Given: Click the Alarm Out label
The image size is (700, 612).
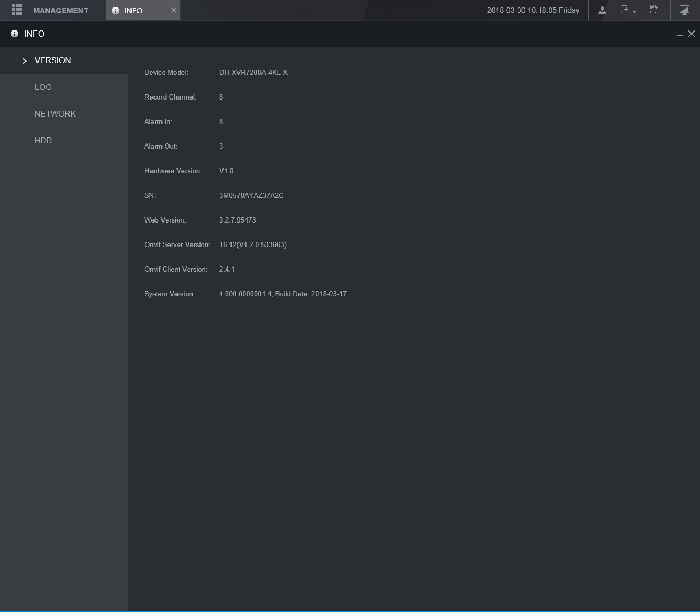Looking at the screenshot, I should [161, 146].
